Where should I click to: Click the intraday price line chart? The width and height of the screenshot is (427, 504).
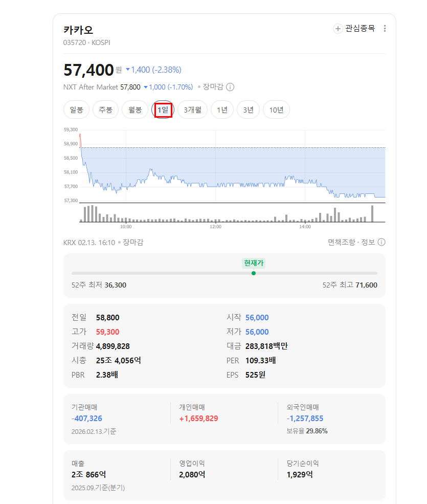(x=232, y=166)
